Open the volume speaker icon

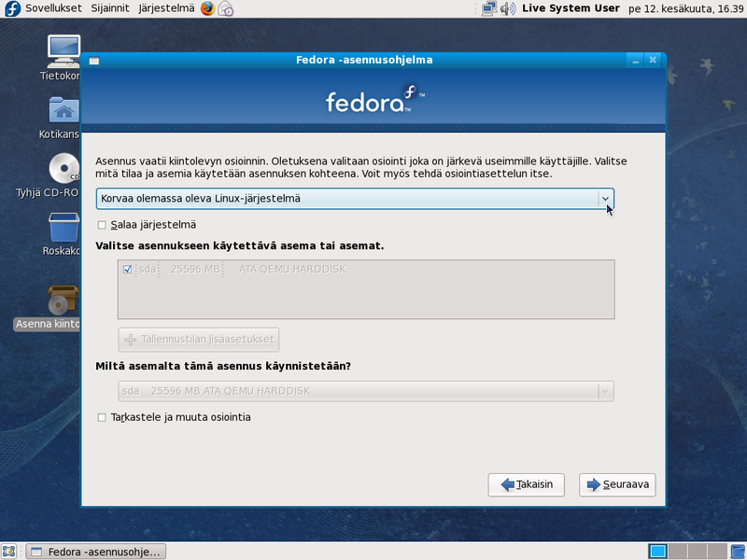tap(508, 8)
